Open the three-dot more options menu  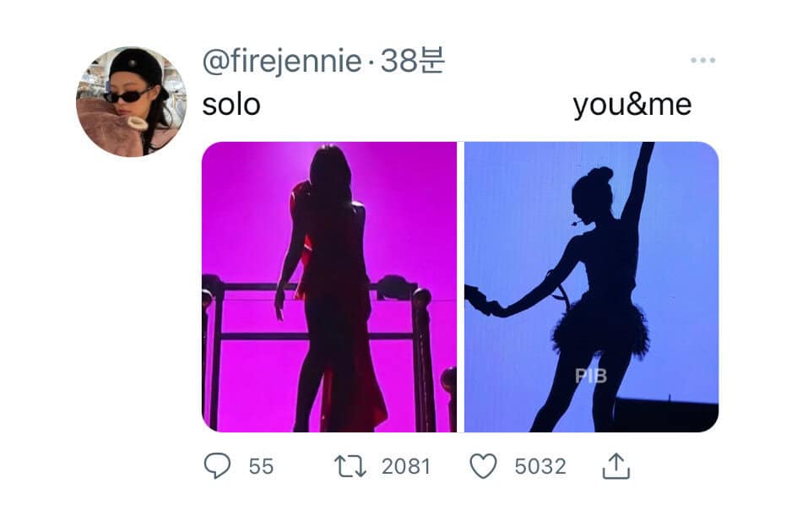click(702, 61)
